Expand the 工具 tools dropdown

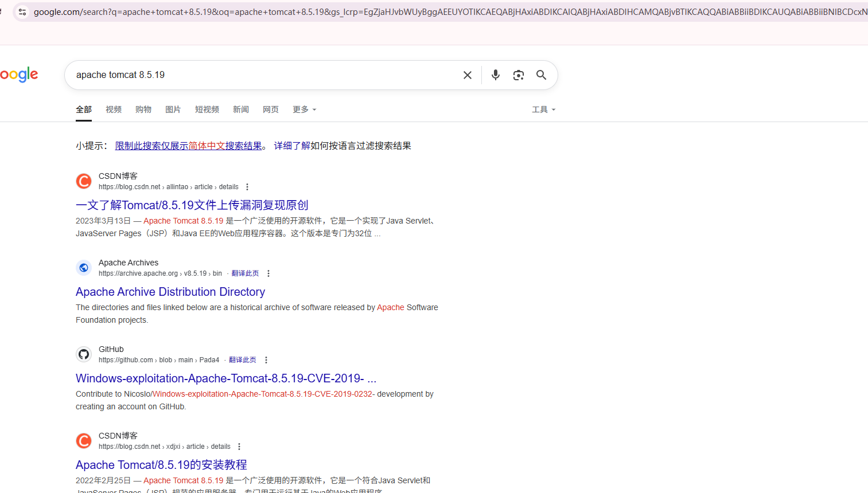tap(543, 109)
